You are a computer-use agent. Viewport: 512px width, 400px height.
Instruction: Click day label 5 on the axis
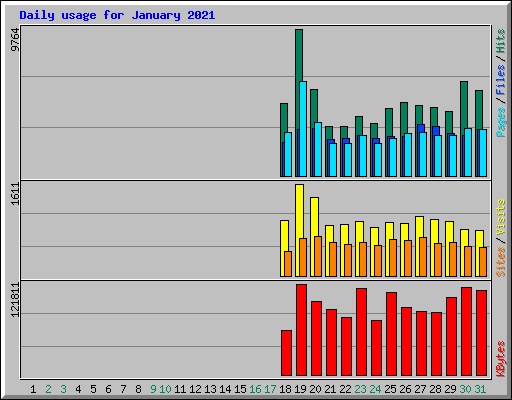(x=93, y=389)
